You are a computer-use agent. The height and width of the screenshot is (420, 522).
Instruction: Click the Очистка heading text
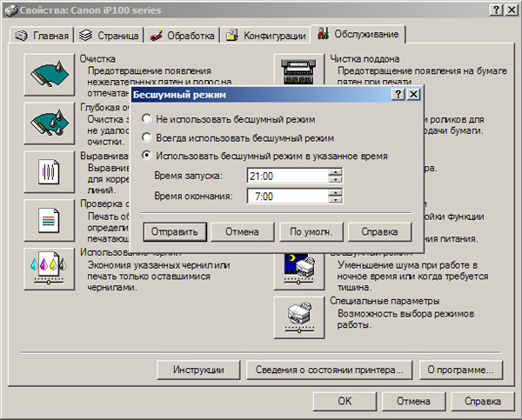coord(97,59)
